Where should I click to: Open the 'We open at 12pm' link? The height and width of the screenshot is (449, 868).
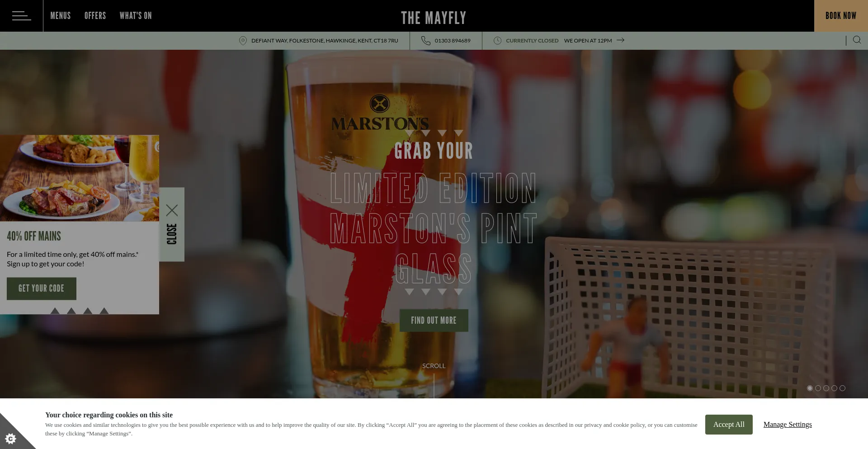(588, 41)
